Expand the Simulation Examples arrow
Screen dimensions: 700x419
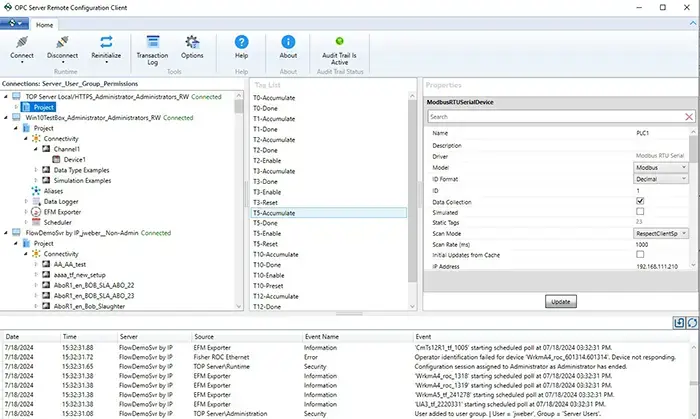(x=36, y=181)
